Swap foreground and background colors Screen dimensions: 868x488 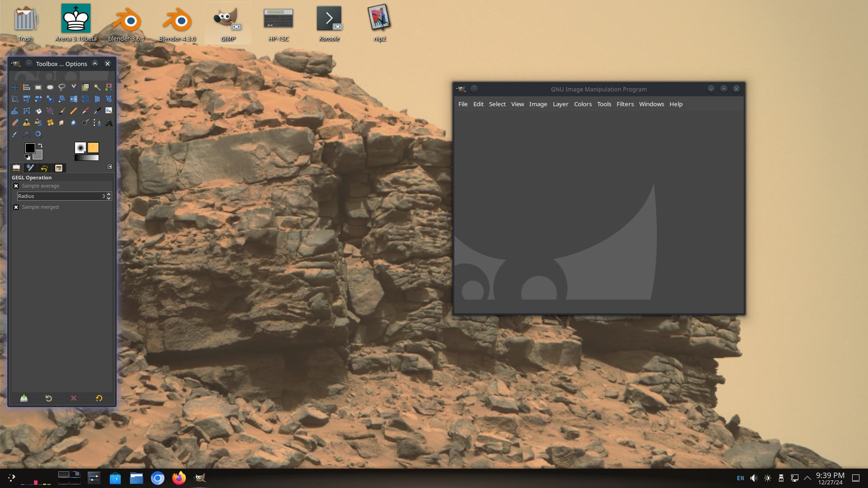(x=40, y=145)
